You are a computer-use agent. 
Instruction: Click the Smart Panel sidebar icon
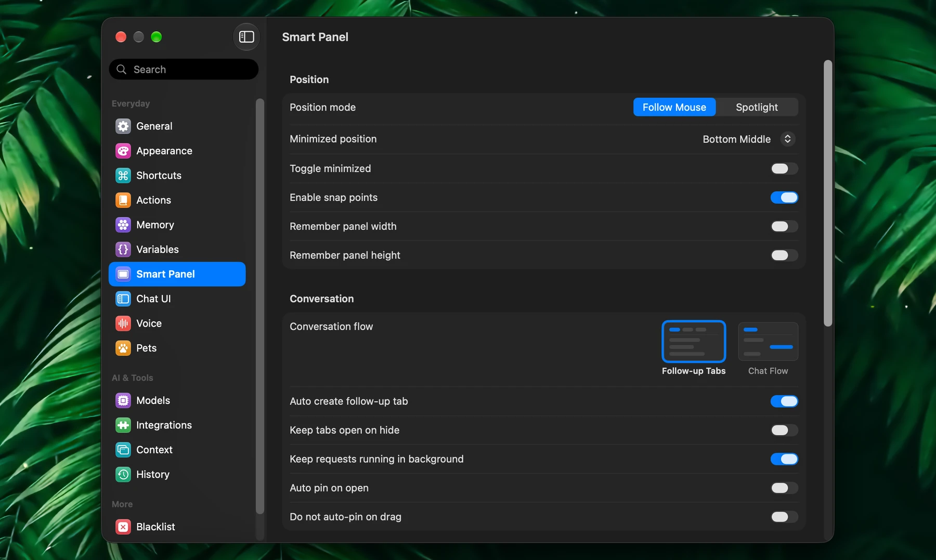coord(123,274)
